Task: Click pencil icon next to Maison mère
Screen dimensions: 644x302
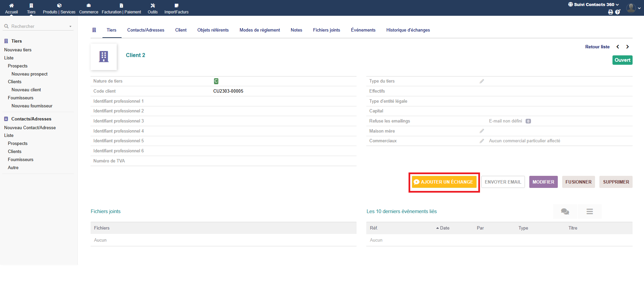Action: [x=482, y=131]
